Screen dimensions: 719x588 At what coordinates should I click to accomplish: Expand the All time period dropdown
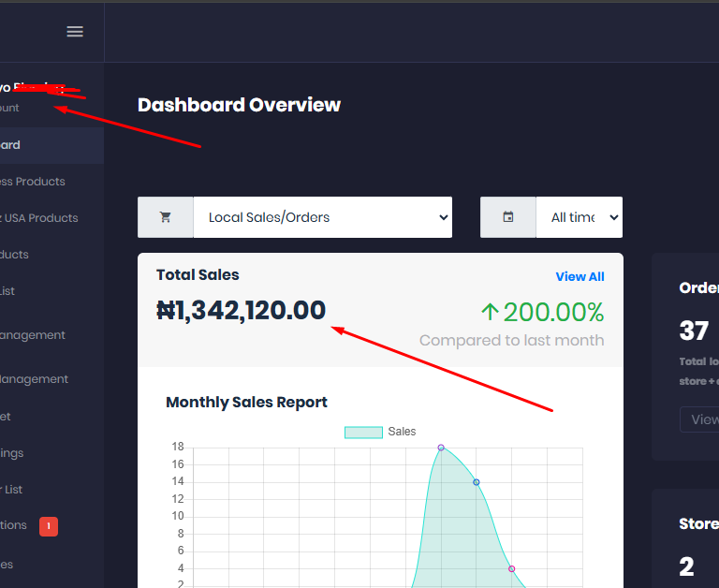pos(579,217)
